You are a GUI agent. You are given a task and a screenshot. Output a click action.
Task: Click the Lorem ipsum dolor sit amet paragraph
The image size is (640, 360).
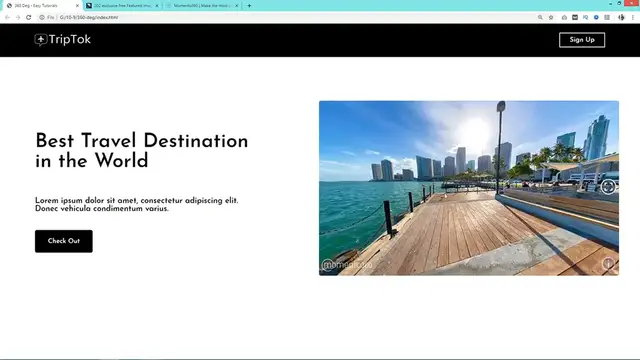click(x=137, y=204)
